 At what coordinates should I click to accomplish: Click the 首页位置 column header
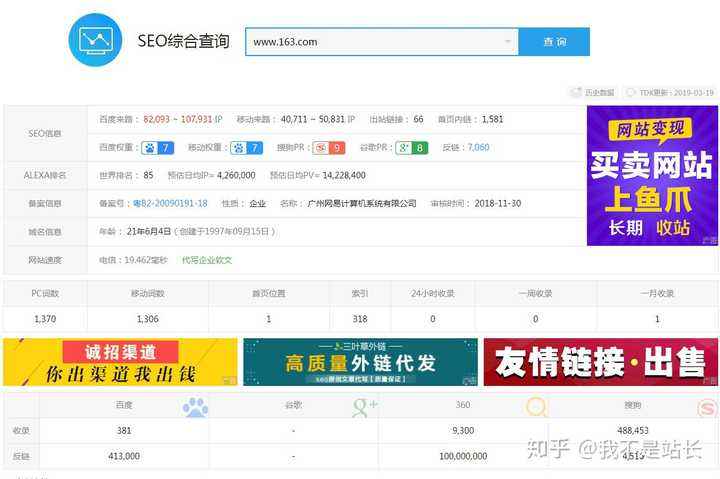click(269, 293)
